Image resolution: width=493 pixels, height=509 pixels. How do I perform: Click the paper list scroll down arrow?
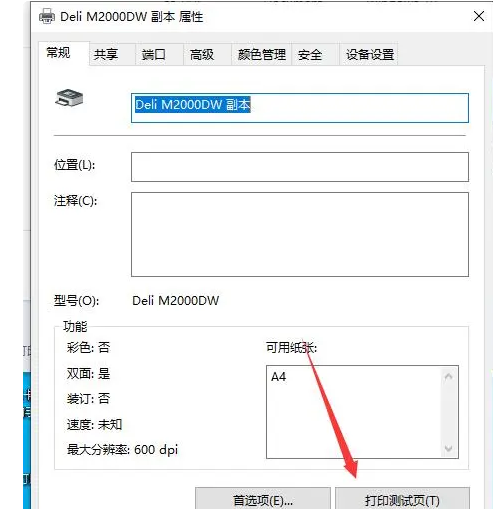click(x=449, y=448)
